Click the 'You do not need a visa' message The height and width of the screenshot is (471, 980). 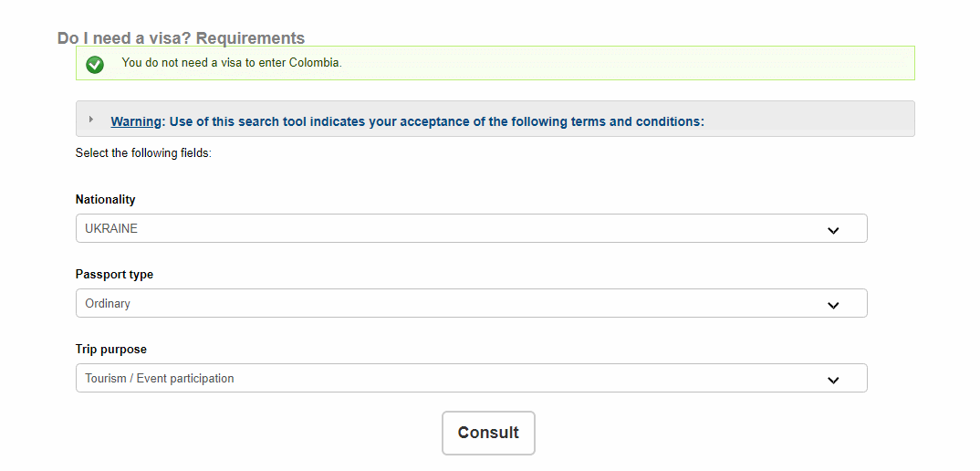coord(232,63)
